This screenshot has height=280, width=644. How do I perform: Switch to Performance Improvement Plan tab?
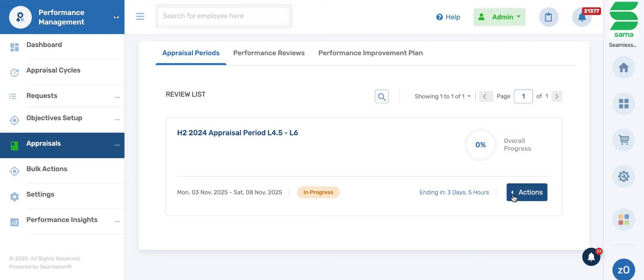[371, 53]
